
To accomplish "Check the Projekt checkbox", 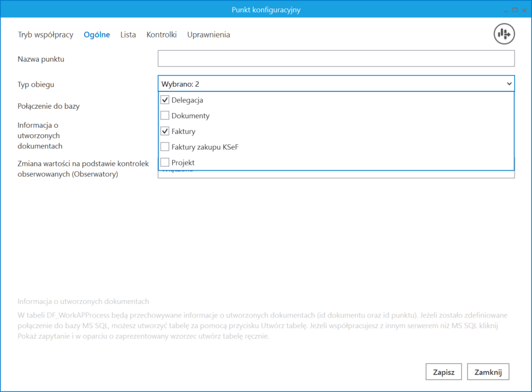I will pyautogui.click(x=165, y=162).
